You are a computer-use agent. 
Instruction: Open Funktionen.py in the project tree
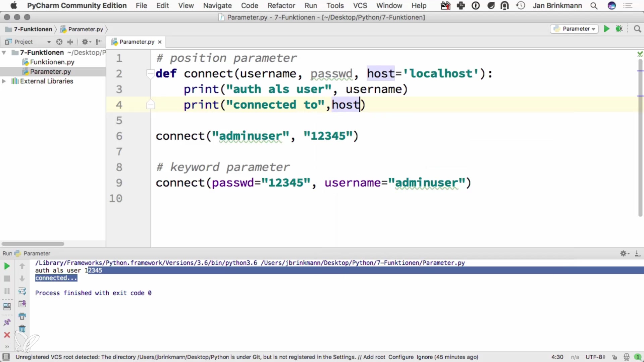pyautogui.click(x=52, y=62)
